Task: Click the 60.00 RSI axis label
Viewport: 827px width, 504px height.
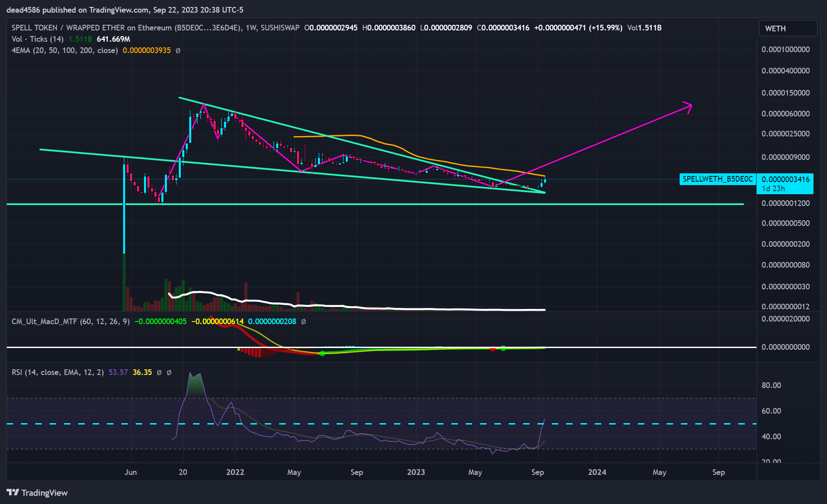Action: click(x=771, y=411)
